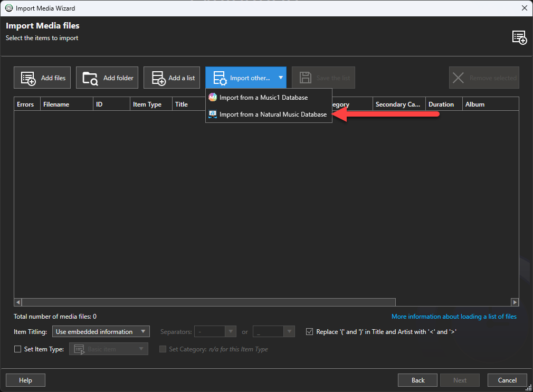Sort by the Filename column header

click(x=66, y=104)
